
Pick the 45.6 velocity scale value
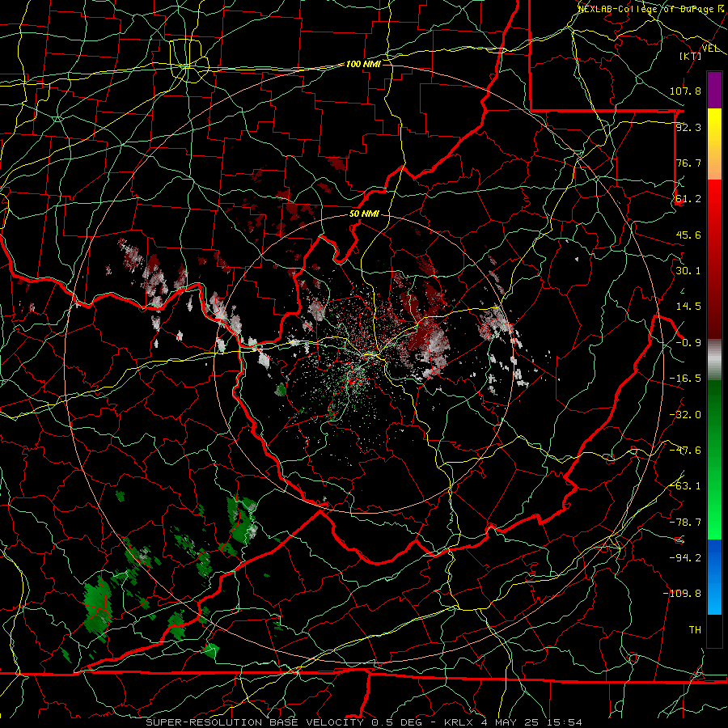click(688, 235)
